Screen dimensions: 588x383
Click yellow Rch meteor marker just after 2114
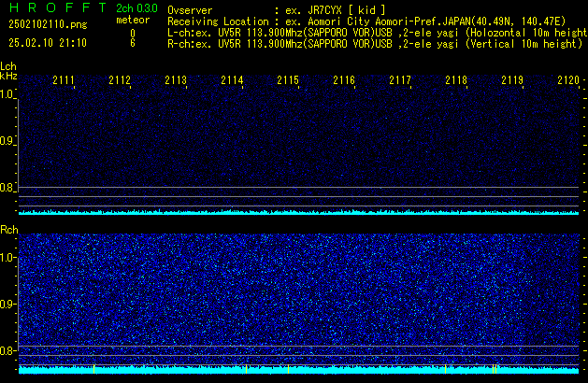pos(246,369)
